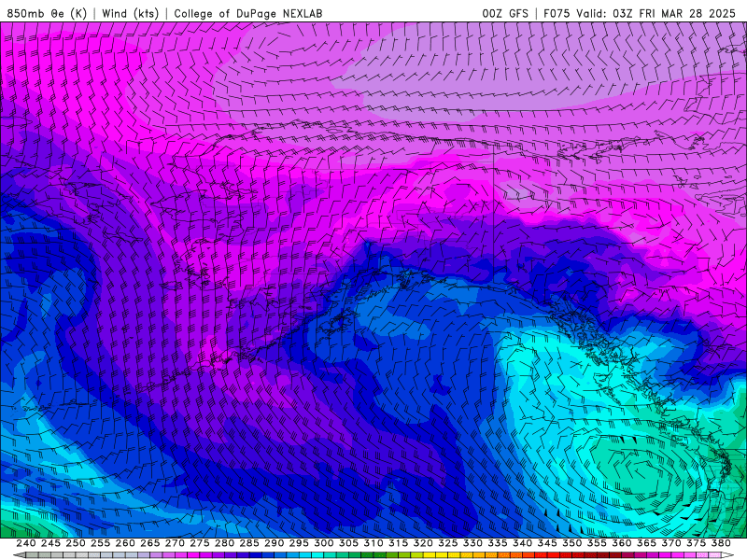Click the 280 value on color scale

pos(224,543)
